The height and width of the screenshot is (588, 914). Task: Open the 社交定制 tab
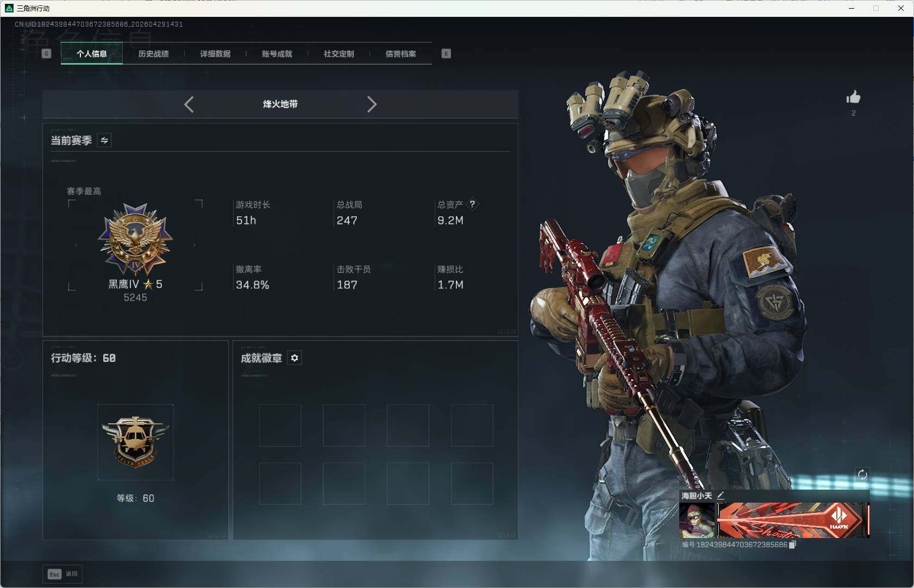click(x=338, y=54)
